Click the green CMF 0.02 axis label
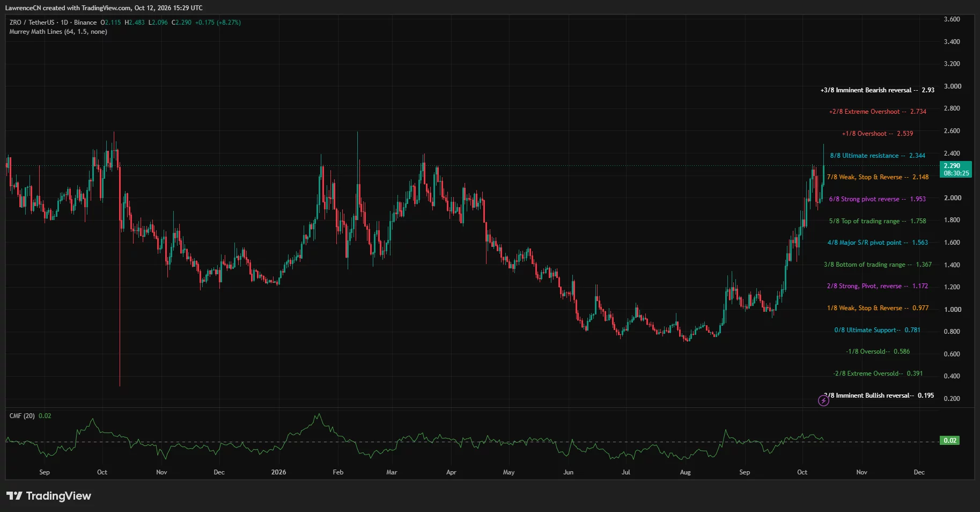The height and width of the screenshot is (512, 980). pyautogui.click(x=950, y=441)
